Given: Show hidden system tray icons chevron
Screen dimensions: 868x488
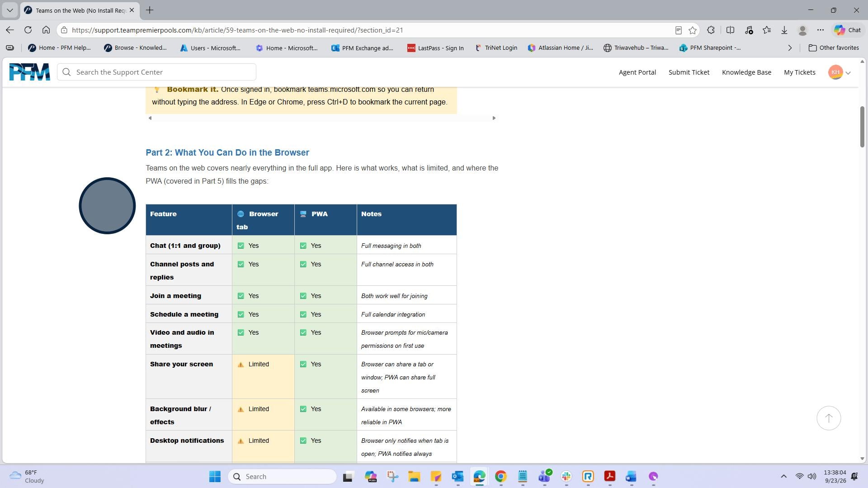Looking at the screenshot, I should 783,476.
